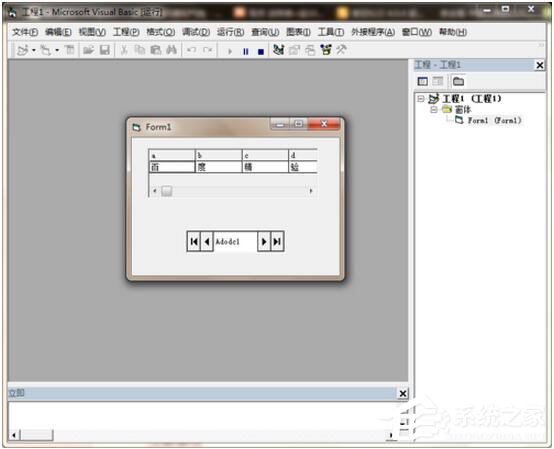Click the Toolbox hammer-wrench icon
The width and height of the screenshot is (554, 449).
[341, 50]
